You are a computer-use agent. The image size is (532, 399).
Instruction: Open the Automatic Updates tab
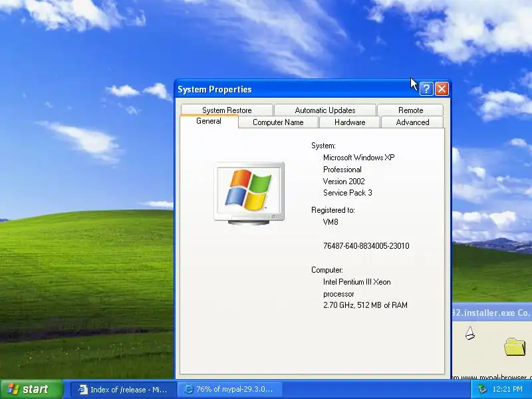[325, 110]
